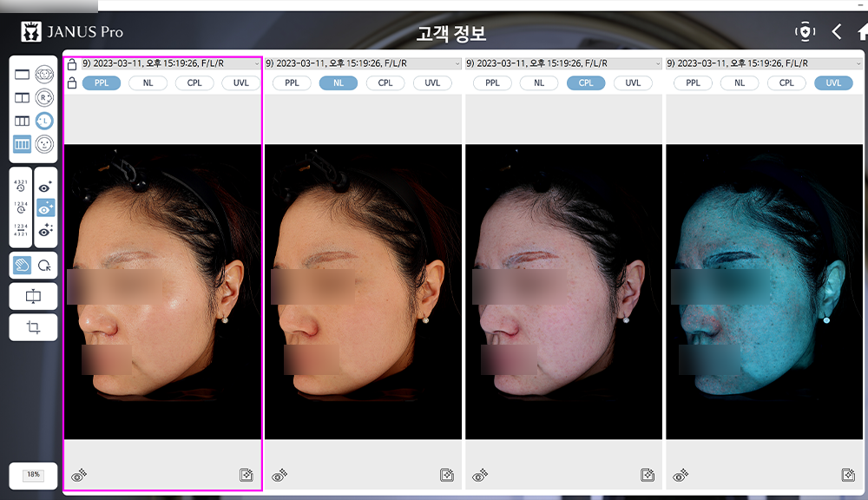Click the right-side face (R) icon
Viewport: 868px width, 500px height.
coord(44,97)
